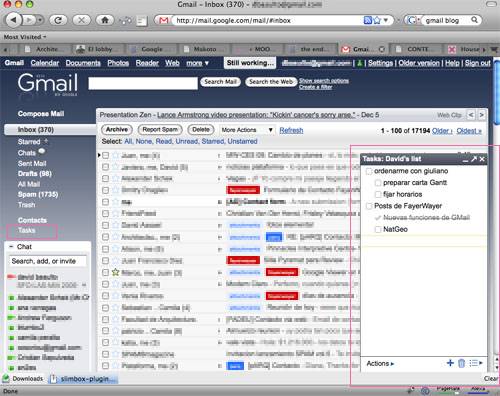This screenshot has width=500, height=396.
Task: Show next web clip arrow
Action: click(481, 115)
